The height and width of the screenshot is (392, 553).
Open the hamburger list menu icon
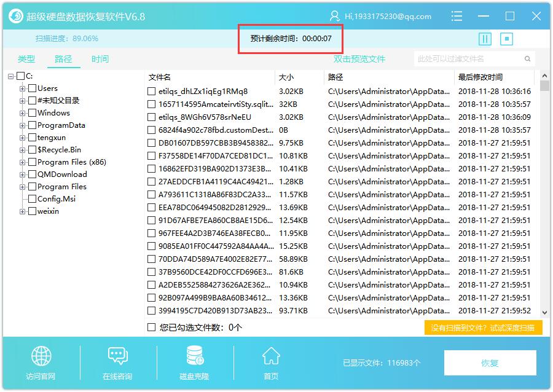[x=457, y=16]
